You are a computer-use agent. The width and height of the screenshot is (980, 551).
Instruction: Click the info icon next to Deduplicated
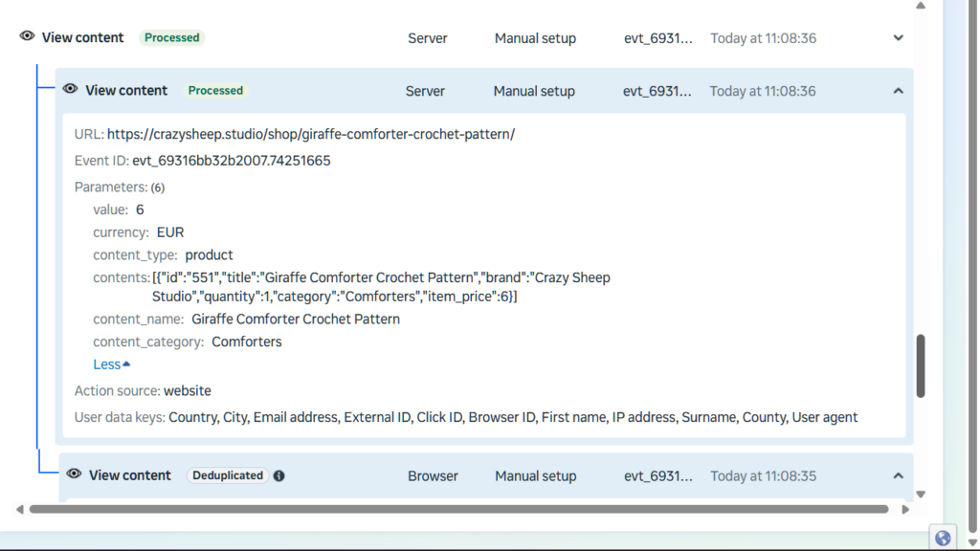tap(278, 475)
